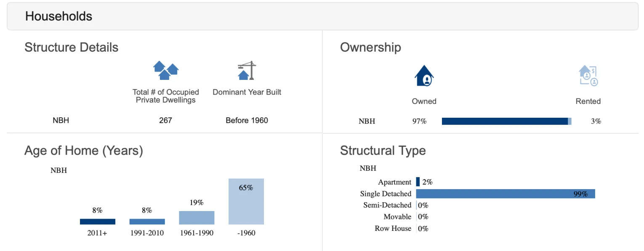Screen dimensions: 644x251
Task: Click the 267 dwellings value
Action: 165,121
